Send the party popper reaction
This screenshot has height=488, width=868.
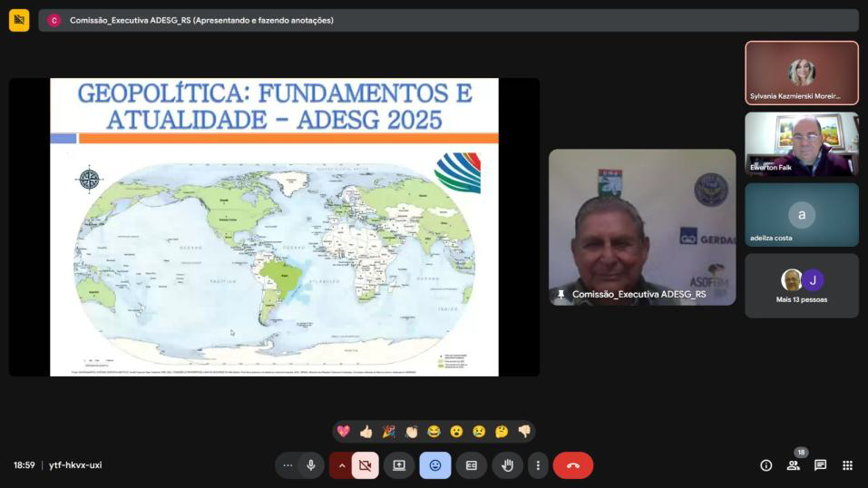tap(388, 432)
